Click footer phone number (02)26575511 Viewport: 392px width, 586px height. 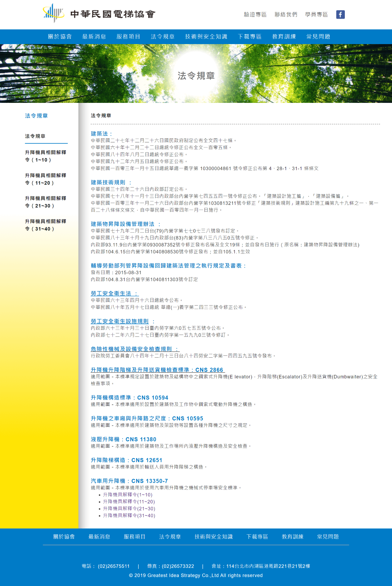click(x=114, y=566)
